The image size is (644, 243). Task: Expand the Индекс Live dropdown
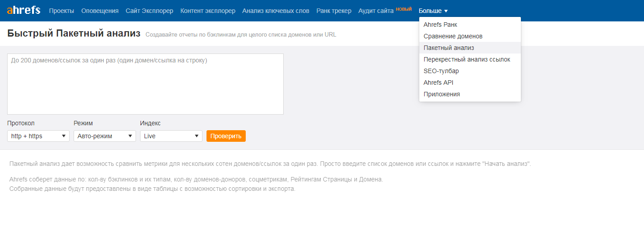click(x=171, y=136)
